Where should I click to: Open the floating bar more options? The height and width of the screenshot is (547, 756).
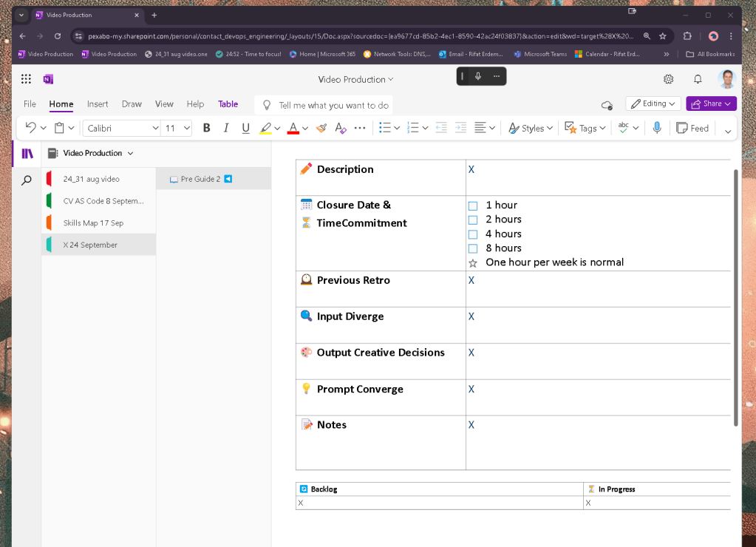click(x=496, y=76)
